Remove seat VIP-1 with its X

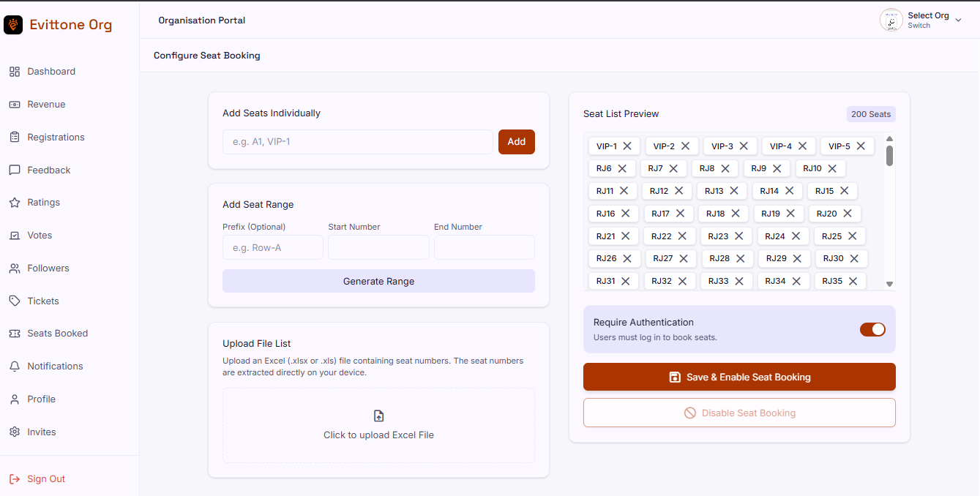tap(627, 146)
